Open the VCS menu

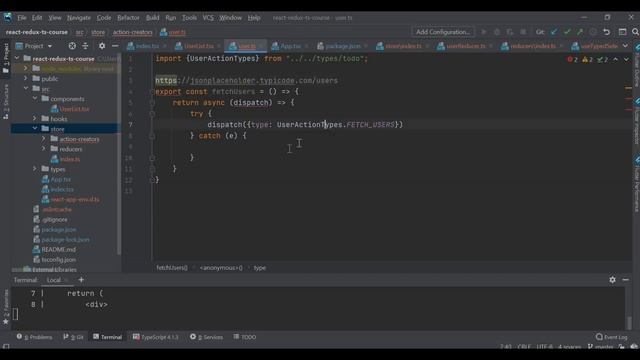(208, 18)
